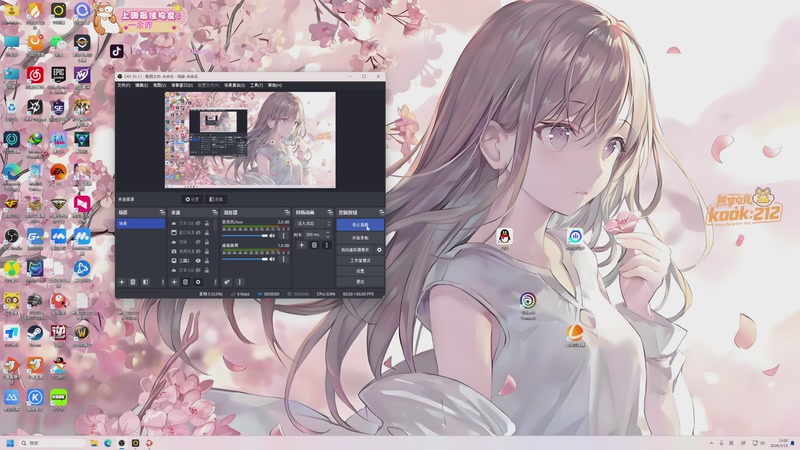This screenshot has width=800, height=450.
Task: Click the Start Virtual Camera button
Action: tap(355, 250)
